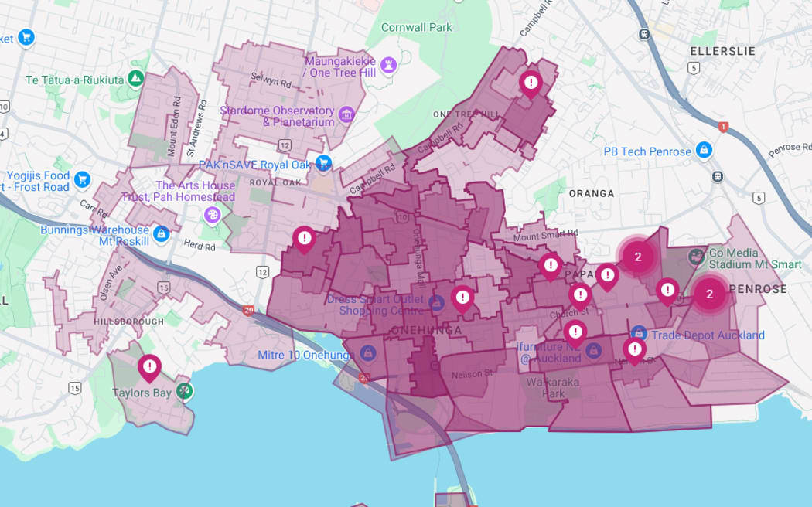Select the ROYAL OAK suburb label
The height and width of the screenshot is (507, 812).
(275, 182)
